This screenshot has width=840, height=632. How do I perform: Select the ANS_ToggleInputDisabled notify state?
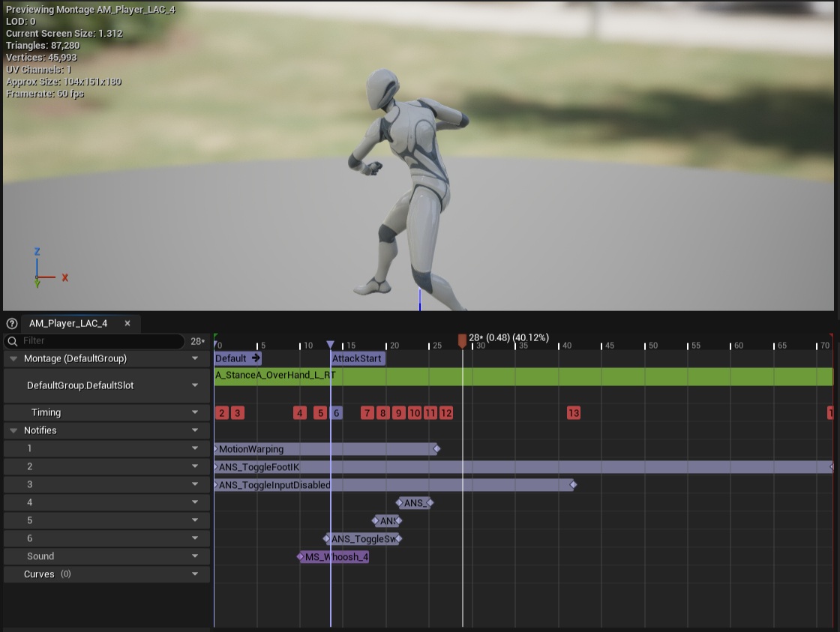point(394,485)
